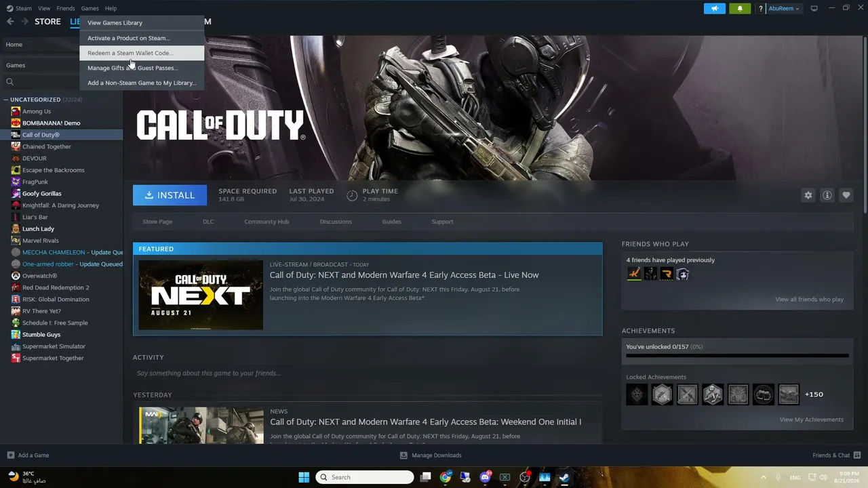The height and width of the screenshot is (488, 868).
Task: Select Manage Gifts and Guest Passes
Action: tap(142, 68)
